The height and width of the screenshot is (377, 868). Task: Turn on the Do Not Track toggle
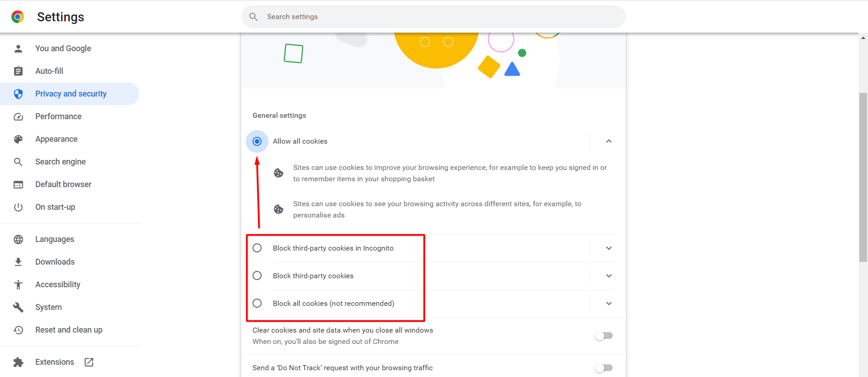pos(604,368)
